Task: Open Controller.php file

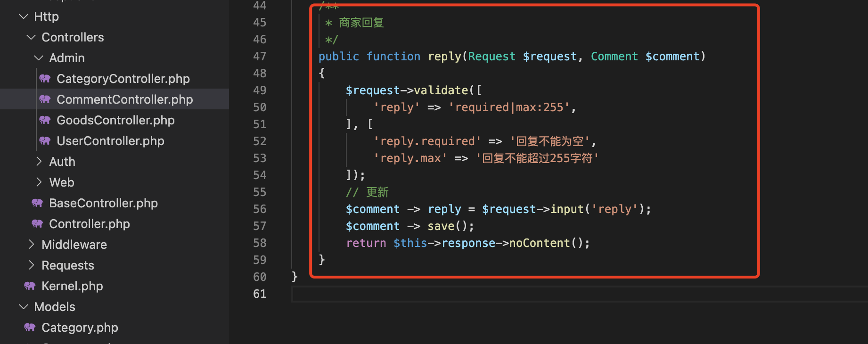Action: tap(90, 224)
